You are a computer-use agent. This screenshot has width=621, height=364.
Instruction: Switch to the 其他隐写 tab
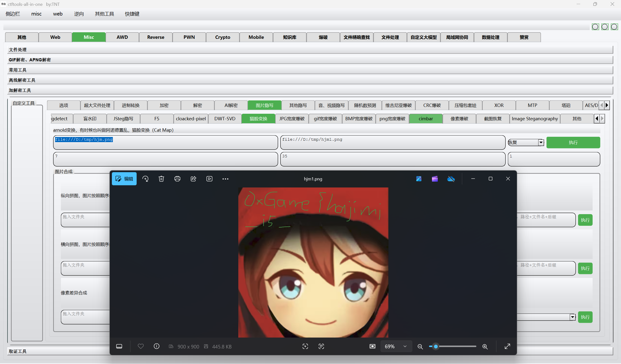[x=298, y=105]
